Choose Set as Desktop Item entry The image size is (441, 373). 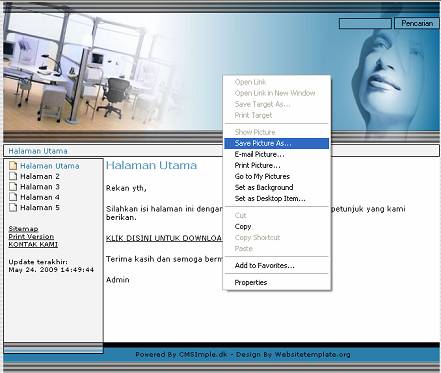click(276, 198)
